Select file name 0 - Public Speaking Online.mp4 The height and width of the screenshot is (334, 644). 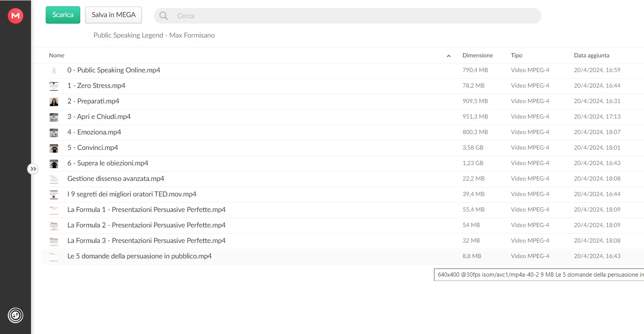[x=114, y=70]
